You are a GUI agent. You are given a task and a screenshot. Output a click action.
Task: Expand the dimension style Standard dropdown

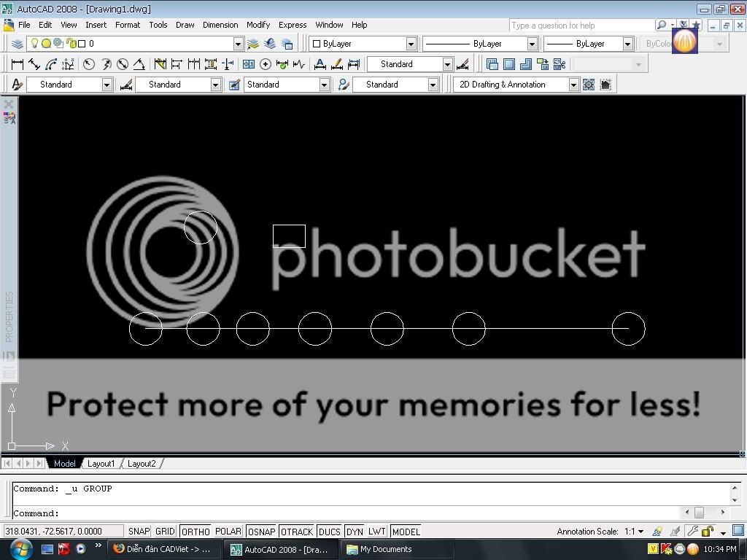coord(447,64)
